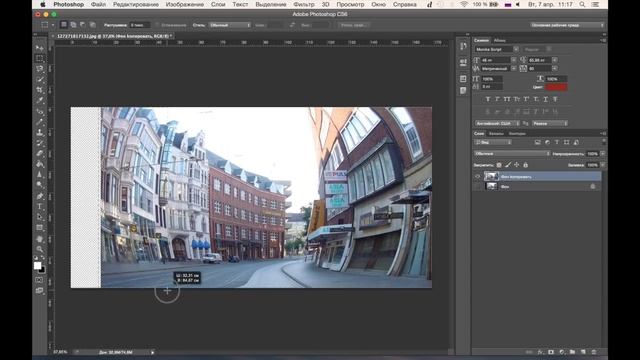
Task: Open the font size dropdown
Action: coord(498,60)
